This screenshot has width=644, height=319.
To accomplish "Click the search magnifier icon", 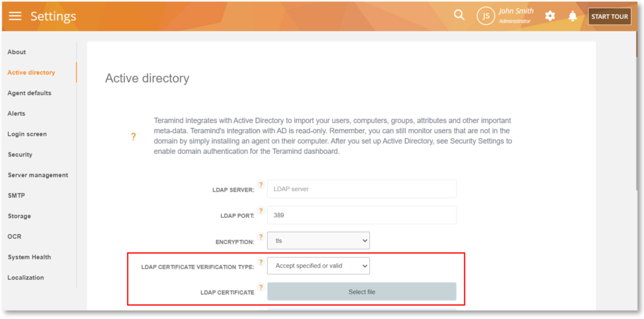I will 459,15.
